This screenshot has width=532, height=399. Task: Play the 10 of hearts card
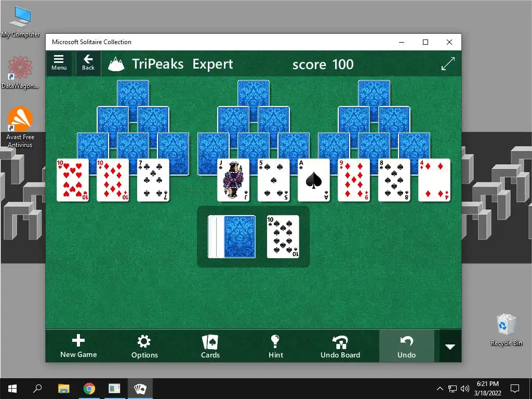[73, 180]
